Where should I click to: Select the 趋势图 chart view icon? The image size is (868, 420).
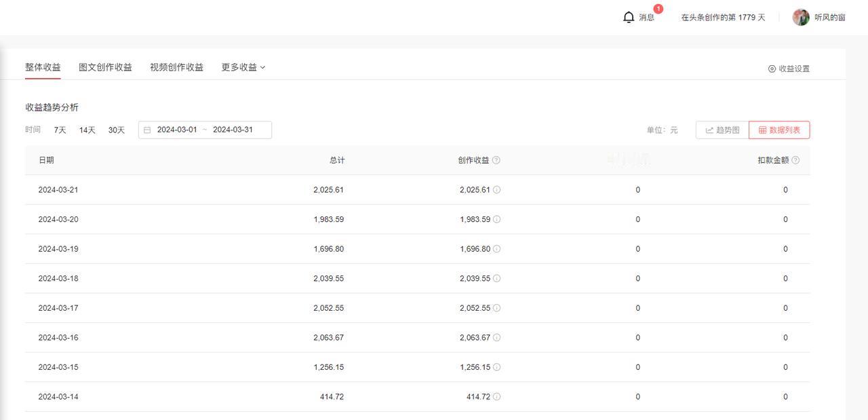(709, 130)
